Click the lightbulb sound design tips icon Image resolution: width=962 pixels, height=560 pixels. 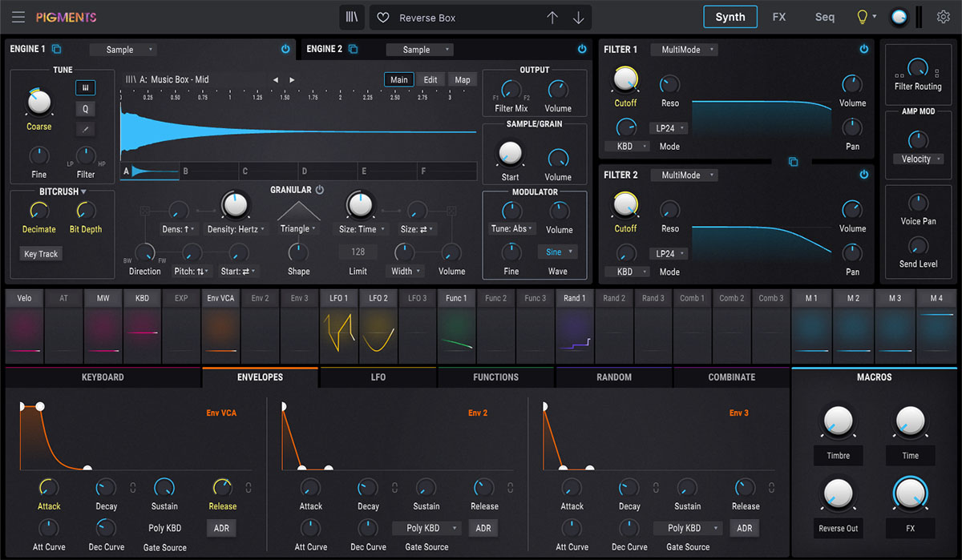[x=863, y=17]
